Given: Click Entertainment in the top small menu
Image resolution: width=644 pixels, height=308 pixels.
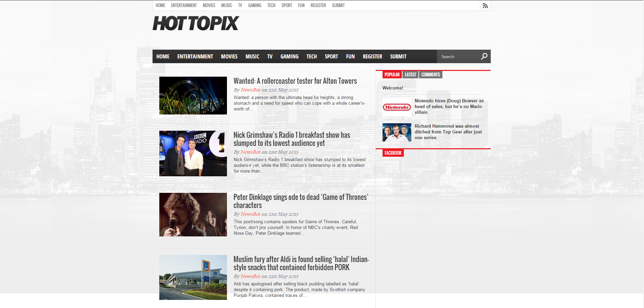Looking at the screenshot, I should (x=184, y=5).
